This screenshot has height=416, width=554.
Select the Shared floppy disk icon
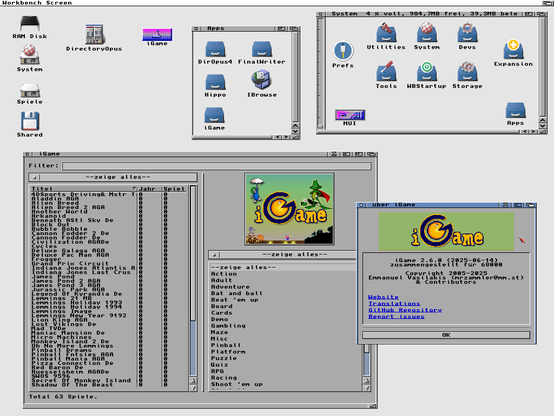tap(30, 124)
